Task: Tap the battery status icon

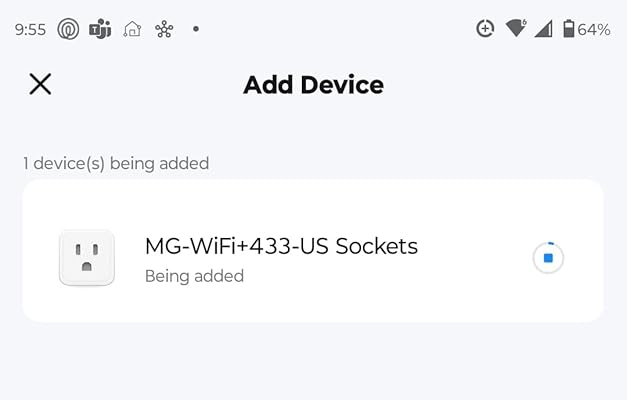Action: click(568, 29)
